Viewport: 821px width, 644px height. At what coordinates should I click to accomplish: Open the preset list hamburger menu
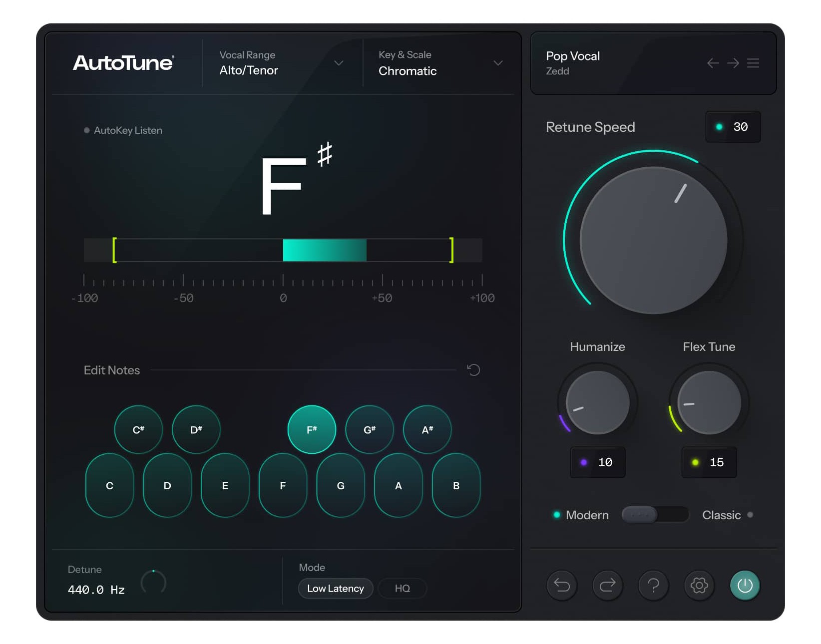tap(753, 63)
